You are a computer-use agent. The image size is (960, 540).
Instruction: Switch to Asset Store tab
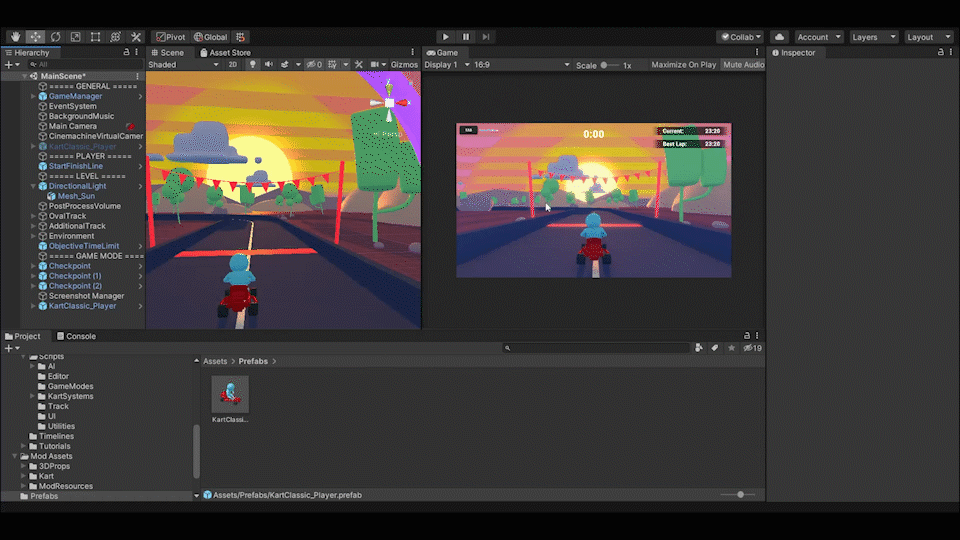click(225, 53)
